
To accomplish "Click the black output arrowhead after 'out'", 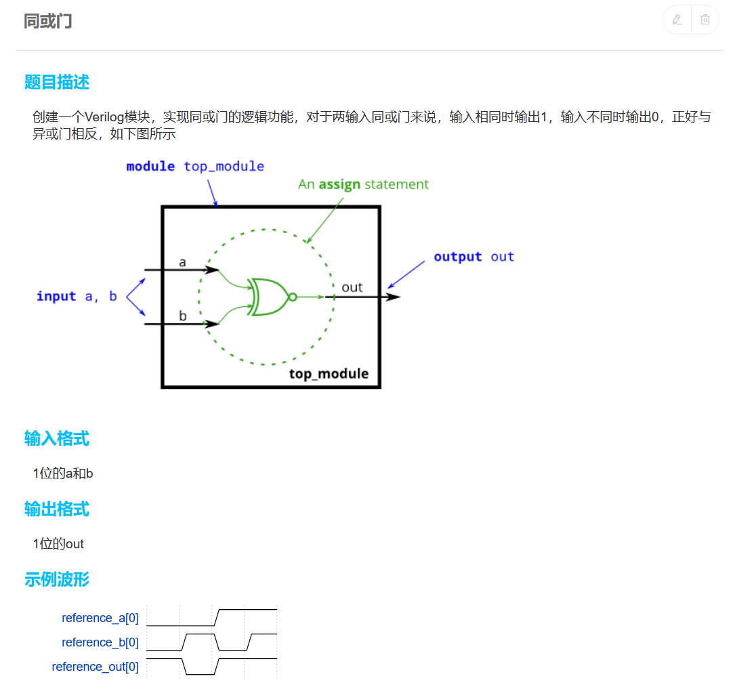I will 393,297.
